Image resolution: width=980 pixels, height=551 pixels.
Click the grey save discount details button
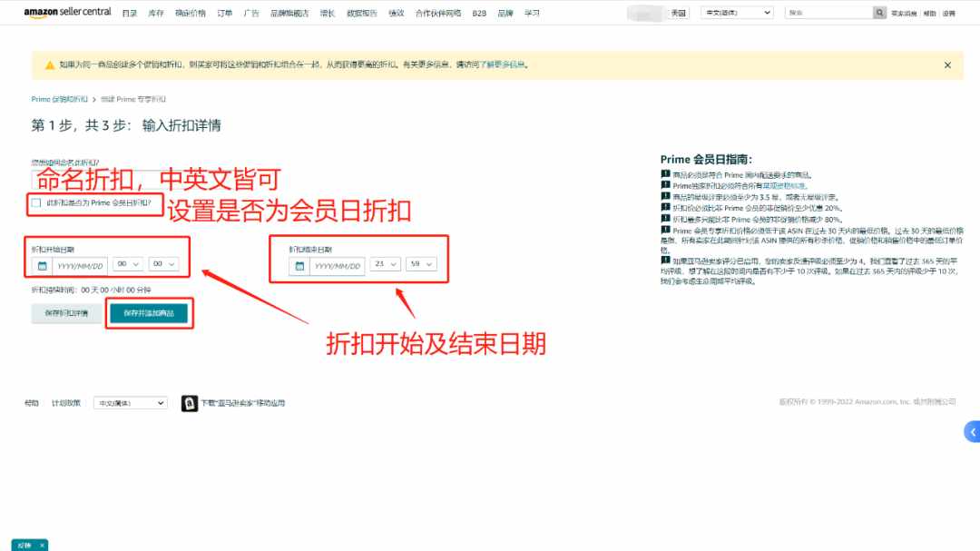coord(67,313)
